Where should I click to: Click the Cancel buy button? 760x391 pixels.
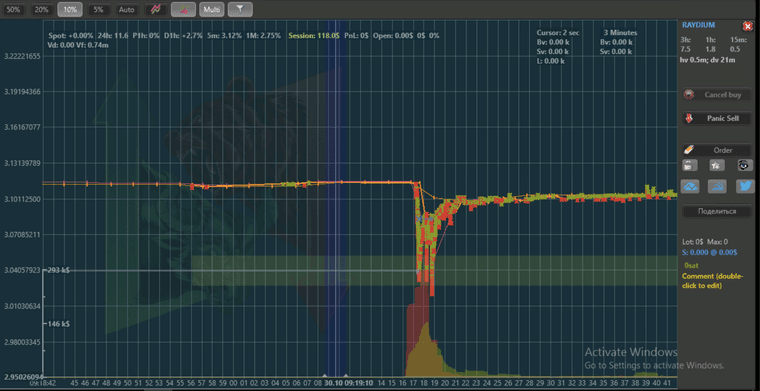[717, 94]
